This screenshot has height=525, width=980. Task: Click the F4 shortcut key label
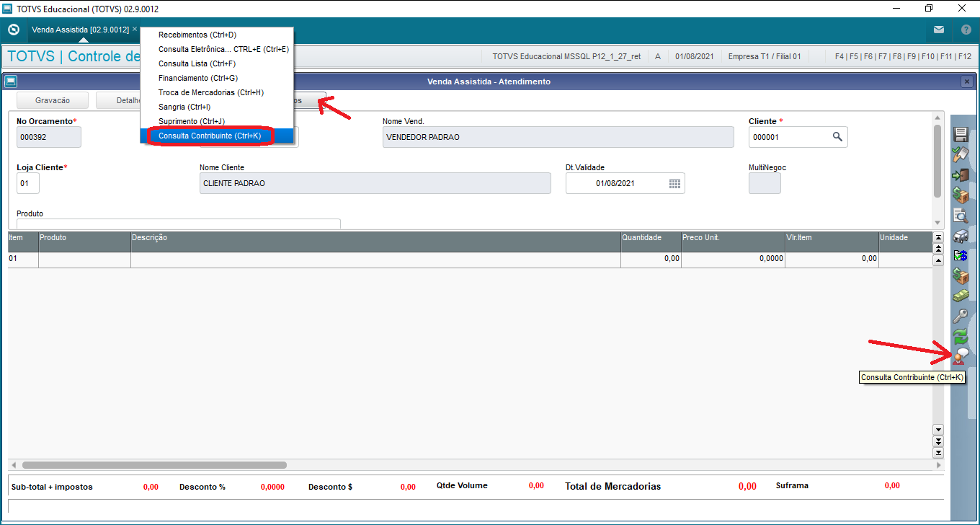pos(839,56)
